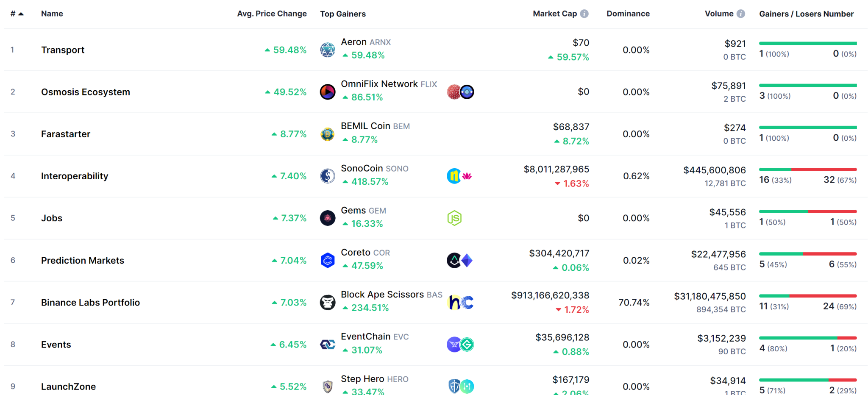Click the OmniFlix Network coin logo
868x395 pixels.
pyautogui.click(x=327, y=92)
